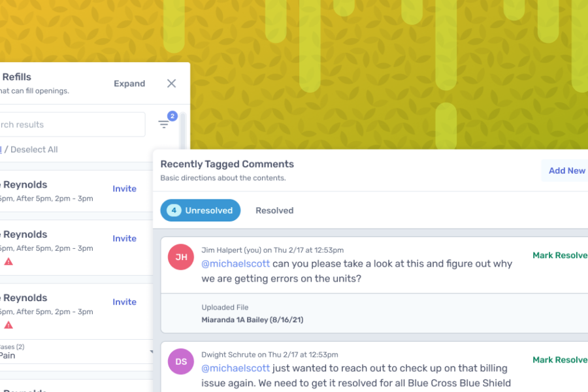Screen dimensions: 588x392
Task: Open the @michaelscott mention link
Action: [235, 263]
